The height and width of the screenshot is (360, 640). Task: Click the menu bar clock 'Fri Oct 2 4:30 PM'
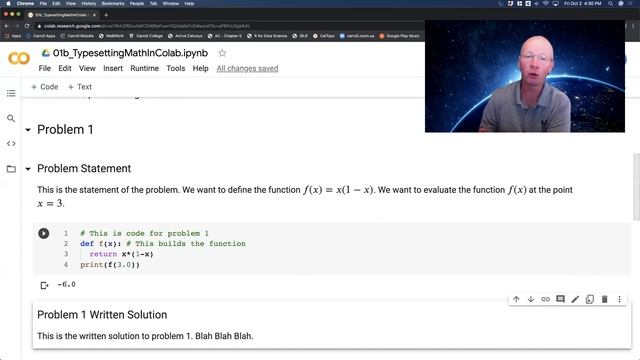pyautogui.click(x=583, y=3)
